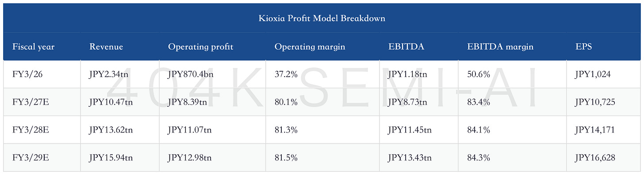Select the JPY1,024 EPS cell
This screenshot has height=175, width=644.
(x=593, y=74)
